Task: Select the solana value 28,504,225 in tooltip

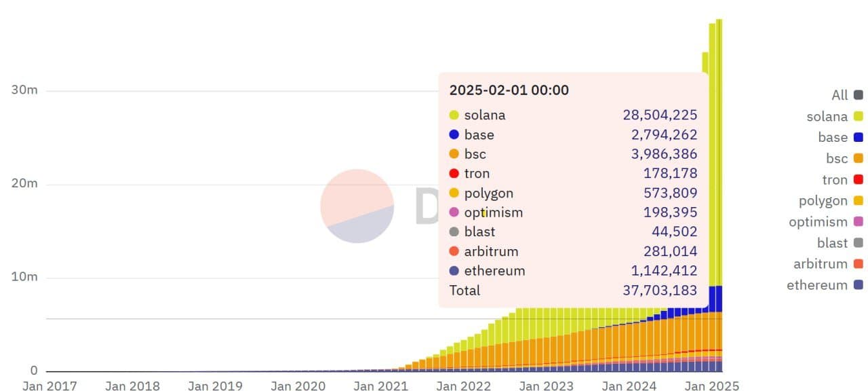Action: click(x=660, y=115)
